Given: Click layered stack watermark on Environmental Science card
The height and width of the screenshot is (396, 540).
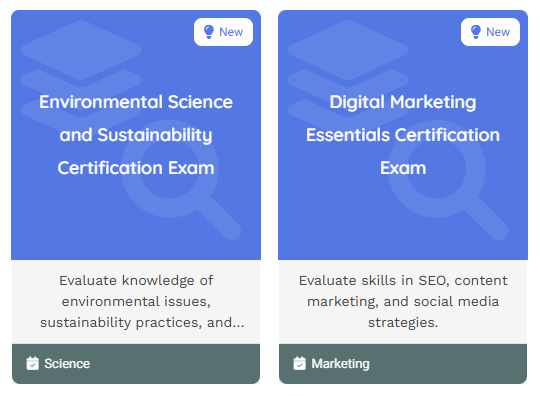Looking at the screenshot, I should 81,71.
